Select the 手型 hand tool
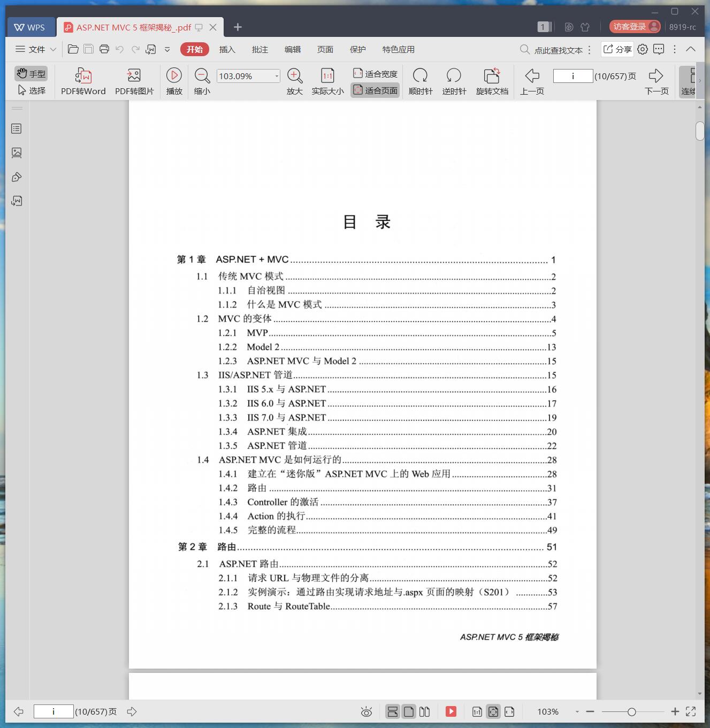Screen dimensions: 710x728 pos(31,73)
